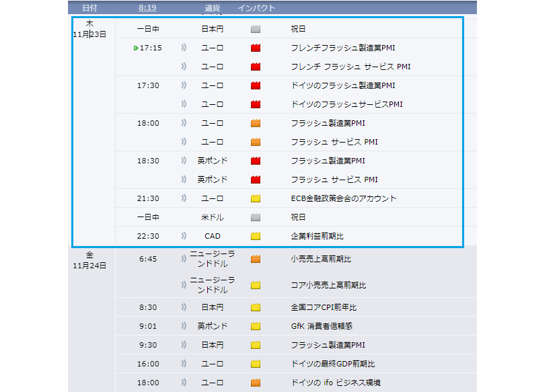The image size is (557, 392).
Task: Click 祝日 event on the 米ドル row
Action: coord(298,217)
